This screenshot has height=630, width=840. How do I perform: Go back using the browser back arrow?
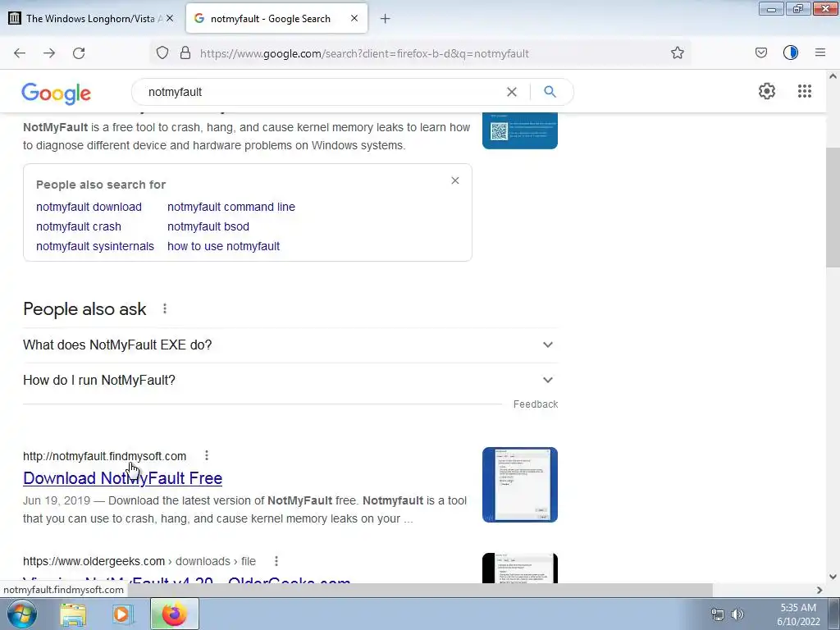click(x=20, y=53)
